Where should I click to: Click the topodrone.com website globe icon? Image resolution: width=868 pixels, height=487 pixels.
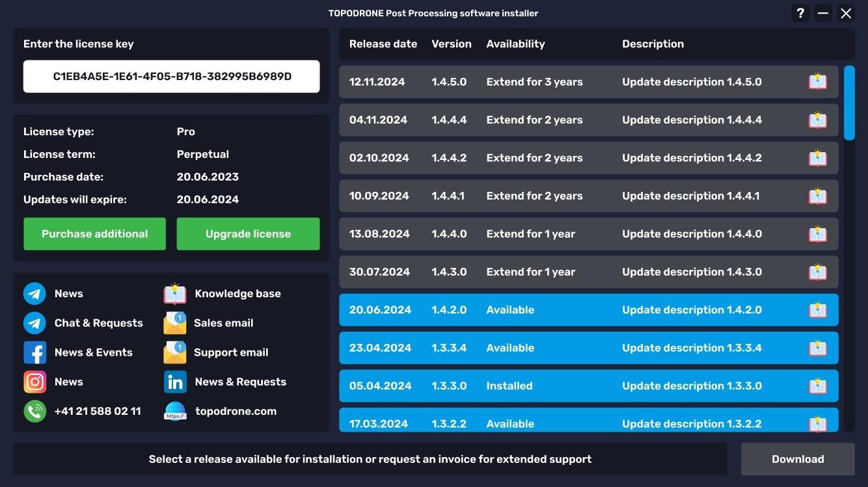[x=175, y=411]
